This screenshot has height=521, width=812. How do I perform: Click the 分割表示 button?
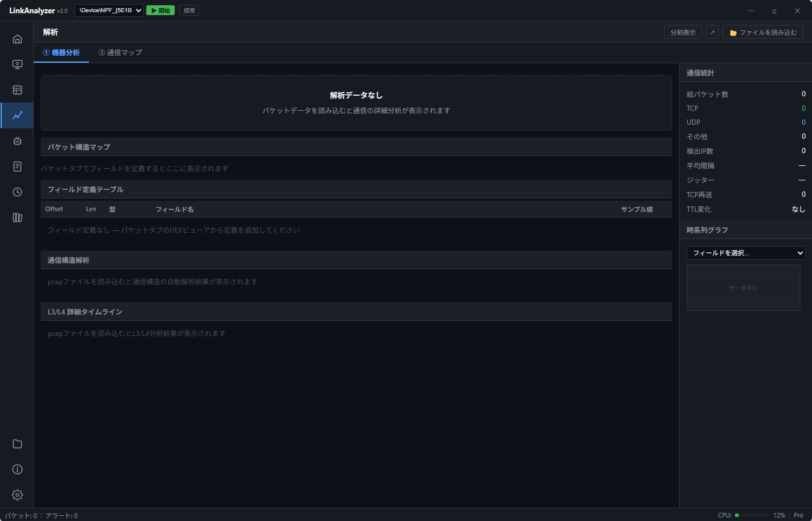tap(683, 32)
